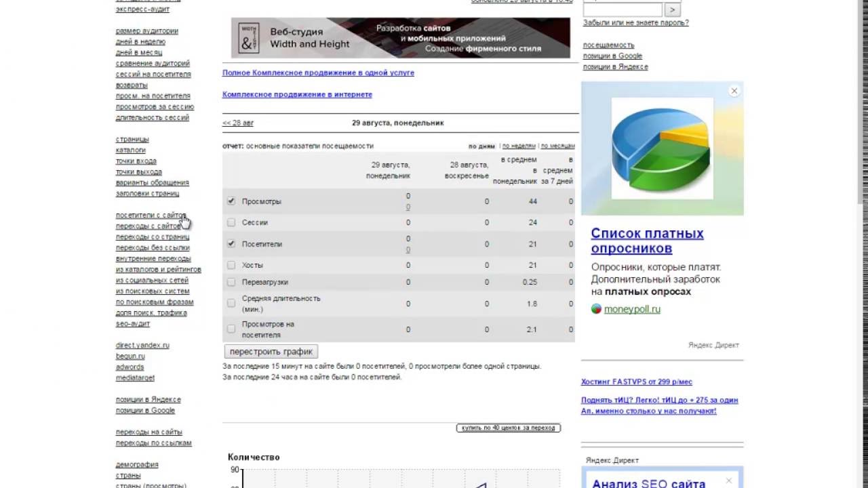Open the Поднять тИЦ ad link
The height and width of the screenshot is (488, 868).
point(659,405)
